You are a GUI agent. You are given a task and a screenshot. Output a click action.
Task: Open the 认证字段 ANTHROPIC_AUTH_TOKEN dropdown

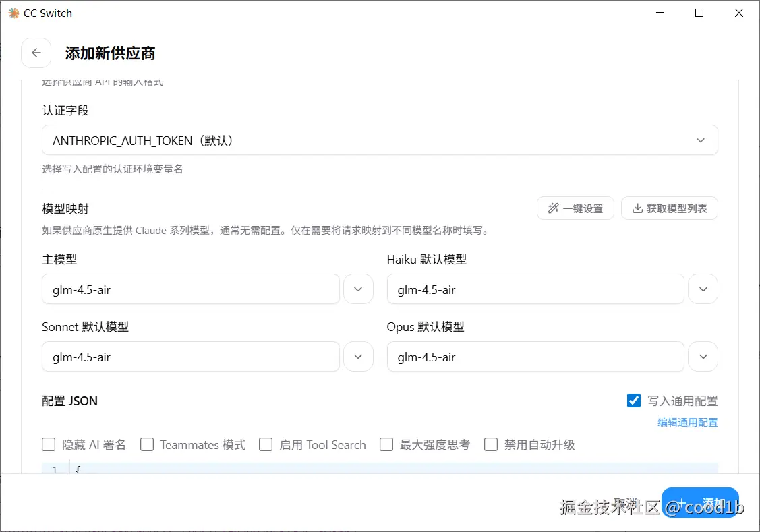point(380,140)
